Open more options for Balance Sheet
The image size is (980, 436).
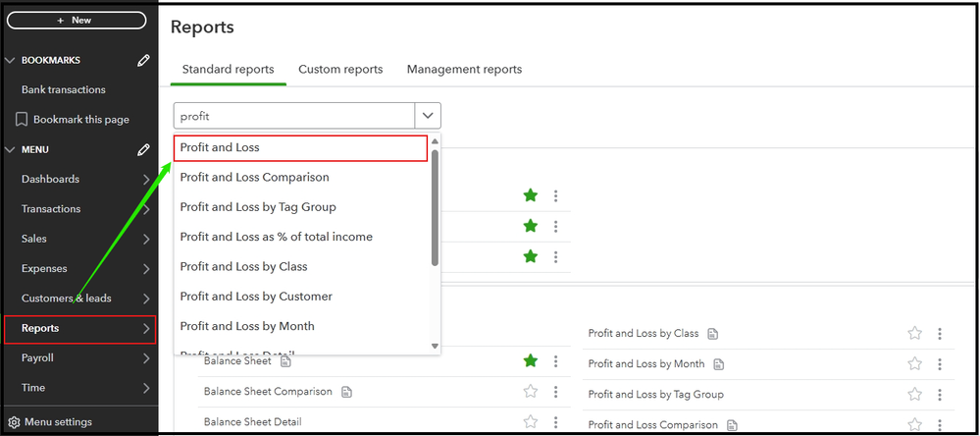pos(556,361)
